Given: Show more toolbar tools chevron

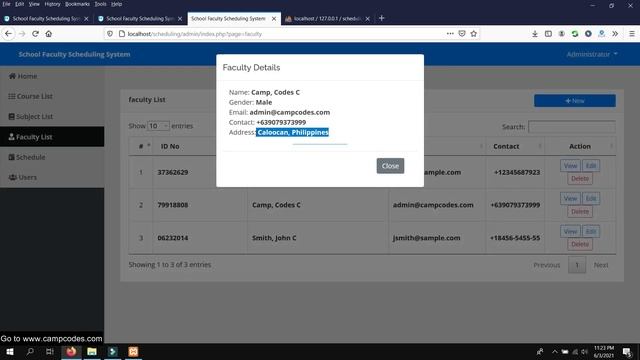Looking at the screenshot, I should 615,34.
